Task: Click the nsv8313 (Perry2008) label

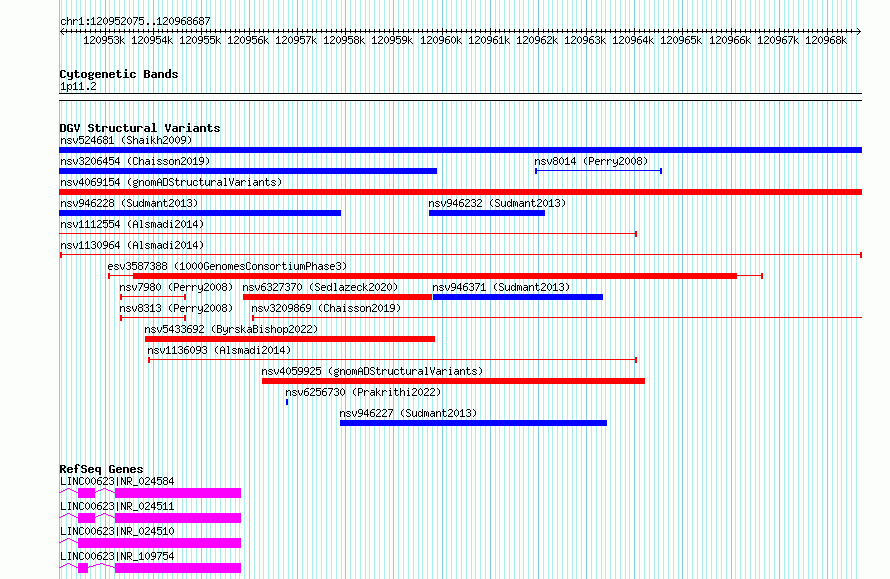Action: tap(176, 308)
